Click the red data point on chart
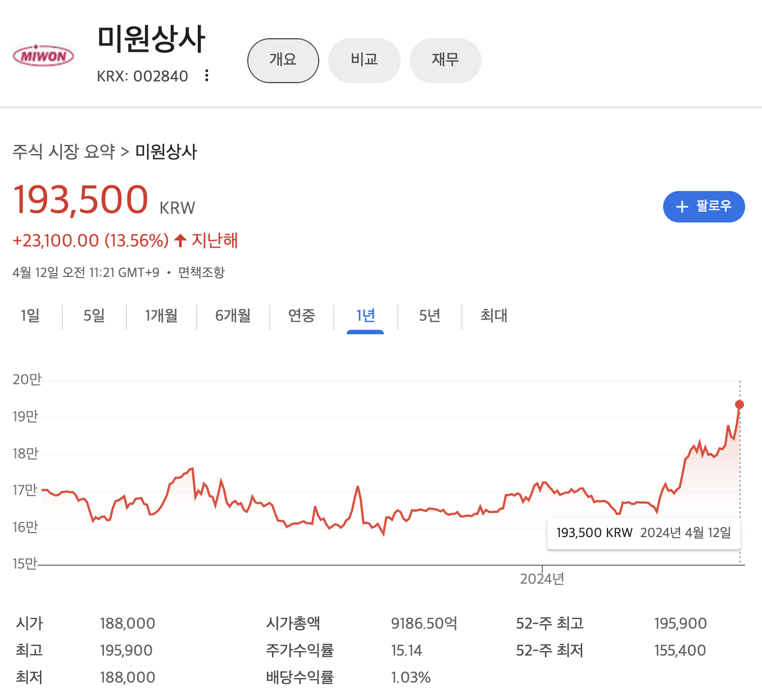 click(x=740, y=404)
